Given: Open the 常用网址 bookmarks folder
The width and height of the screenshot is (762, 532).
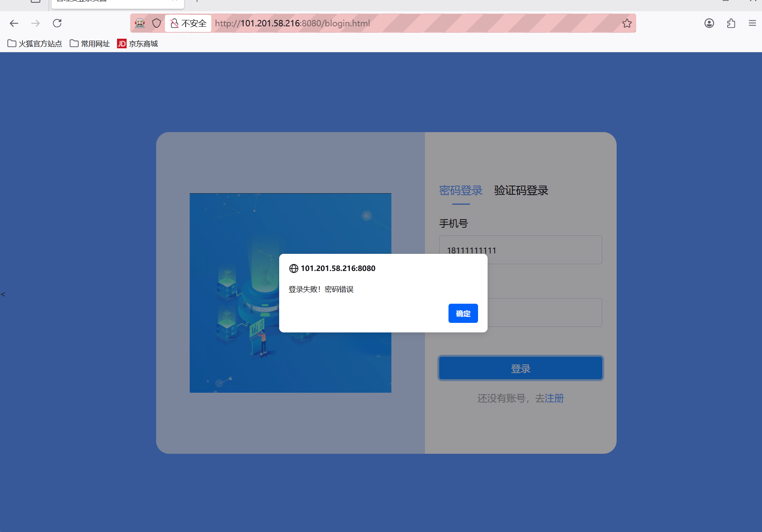Looking at the screenshot, I should 90,44.
